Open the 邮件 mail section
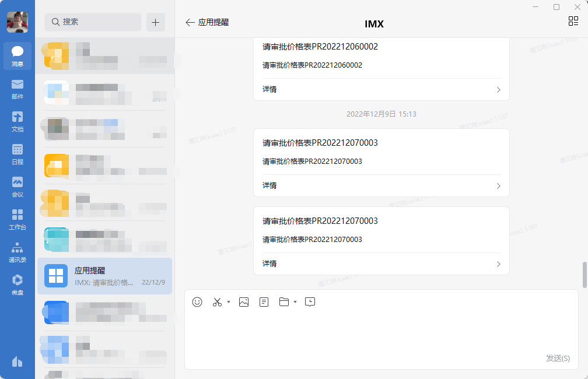The width and height of the screenshot is (588, 379). (17, 89)
